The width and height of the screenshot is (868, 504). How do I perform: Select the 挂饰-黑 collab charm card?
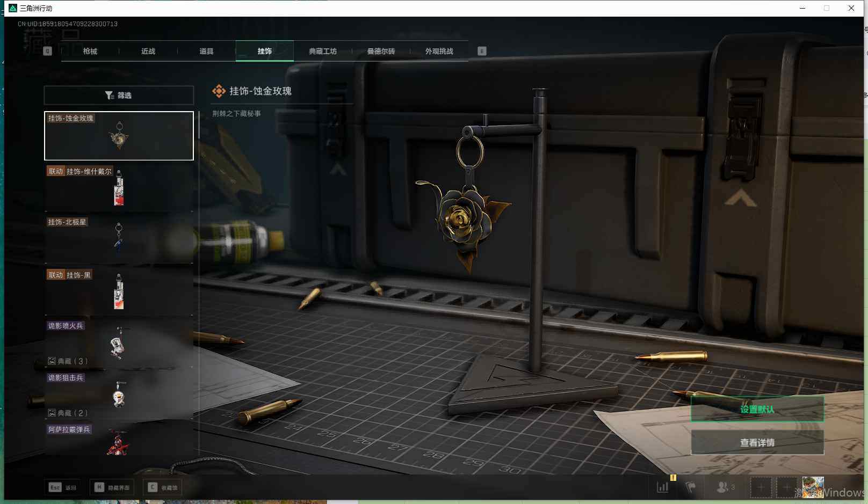point(119,291)
